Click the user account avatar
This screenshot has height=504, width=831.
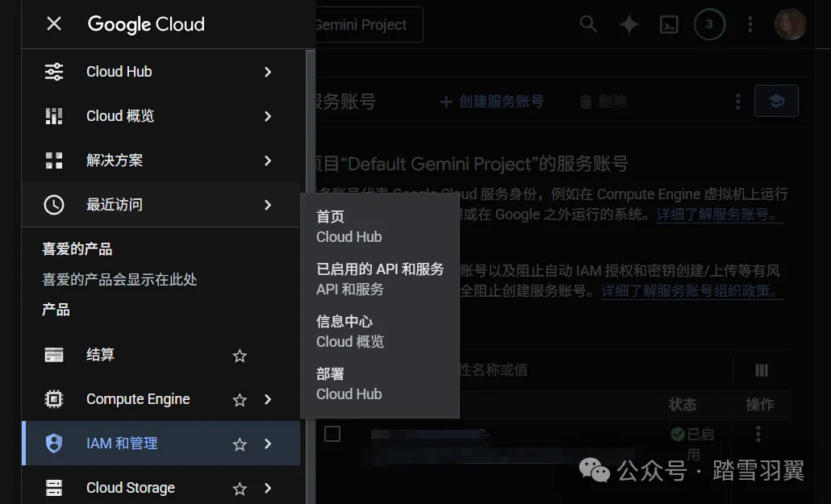tap(790, 24)
